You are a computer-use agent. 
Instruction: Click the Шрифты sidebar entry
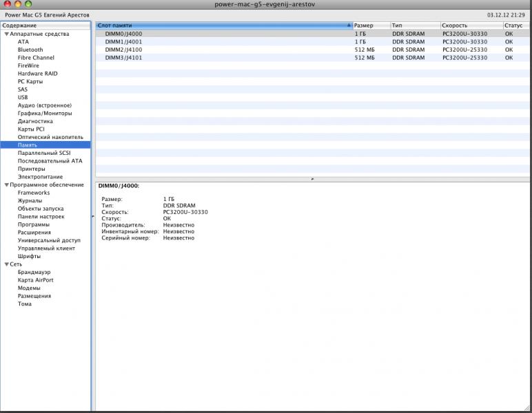point(29,256)
